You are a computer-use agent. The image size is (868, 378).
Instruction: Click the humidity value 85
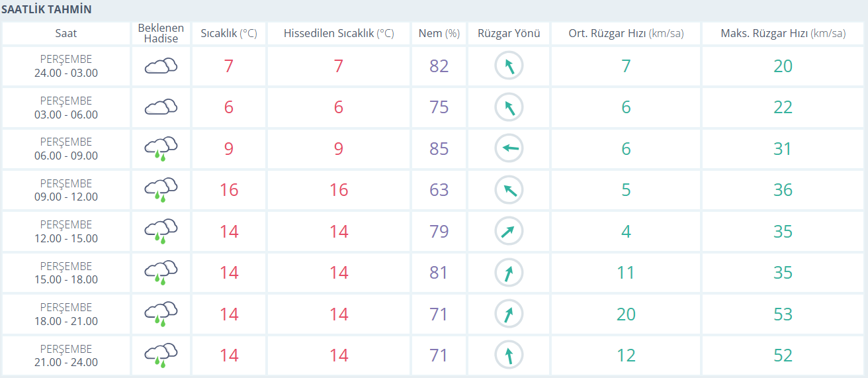tap(439, 148)
